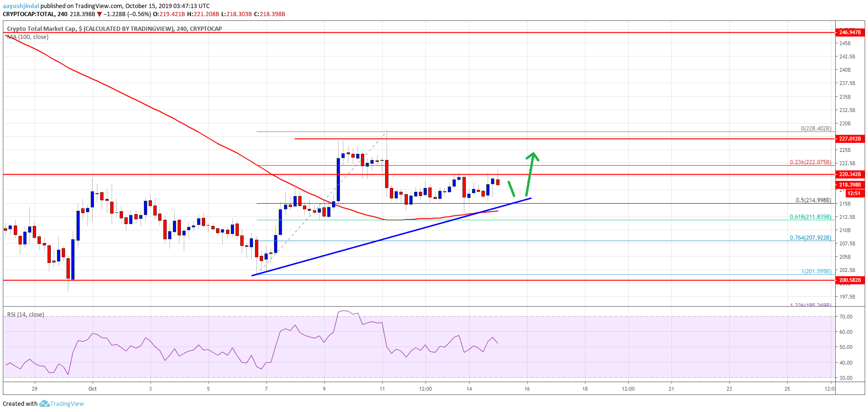Click the 200.582B support price label
The width and height of the screenshot is (868, 412).
849,280
